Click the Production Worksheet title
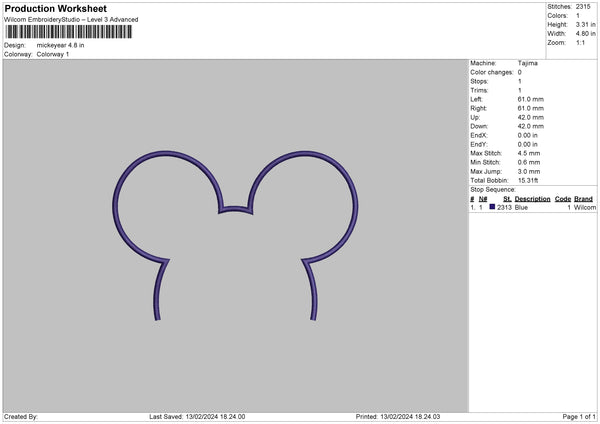 tap(55, 8)
